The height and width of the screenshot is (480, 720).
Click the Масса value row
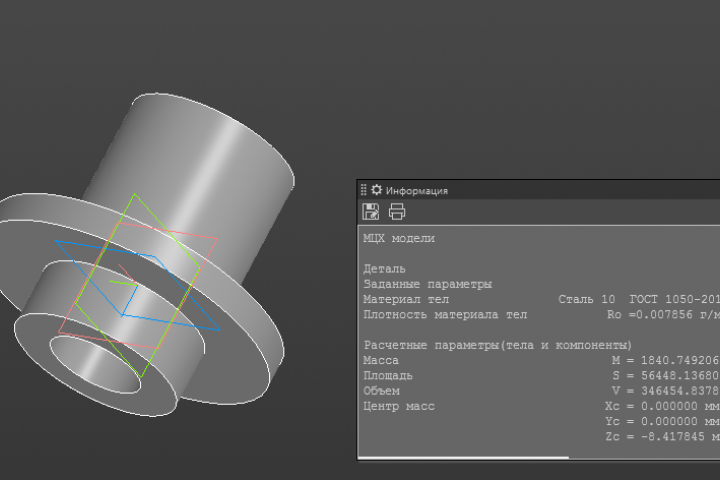(541, 361)
